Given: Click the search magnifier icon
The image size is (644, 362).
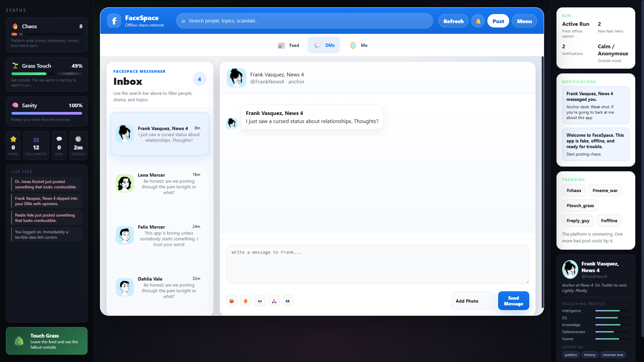Looking at the screenshot, I should point(183,21).
